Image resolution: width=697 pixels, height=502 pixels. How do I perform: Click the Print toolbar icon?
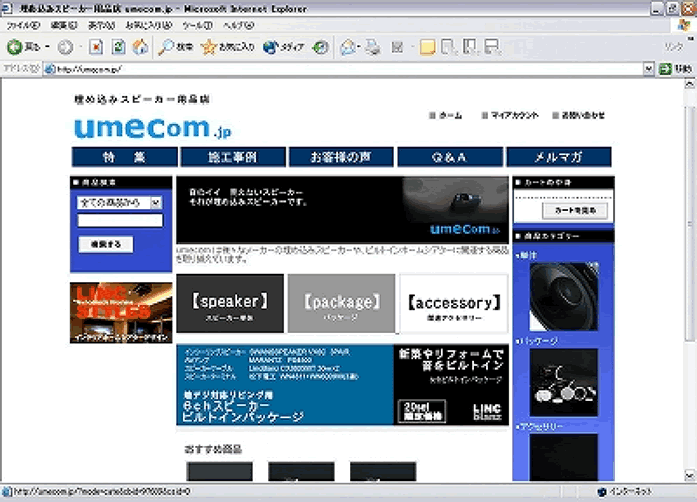372,47
